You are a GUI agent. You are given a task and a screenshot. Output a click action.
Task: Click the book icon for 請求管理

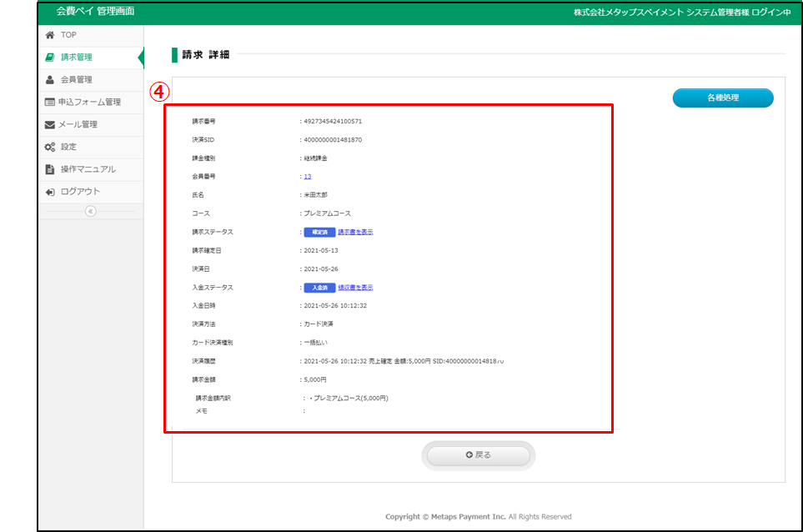[50, 58]
